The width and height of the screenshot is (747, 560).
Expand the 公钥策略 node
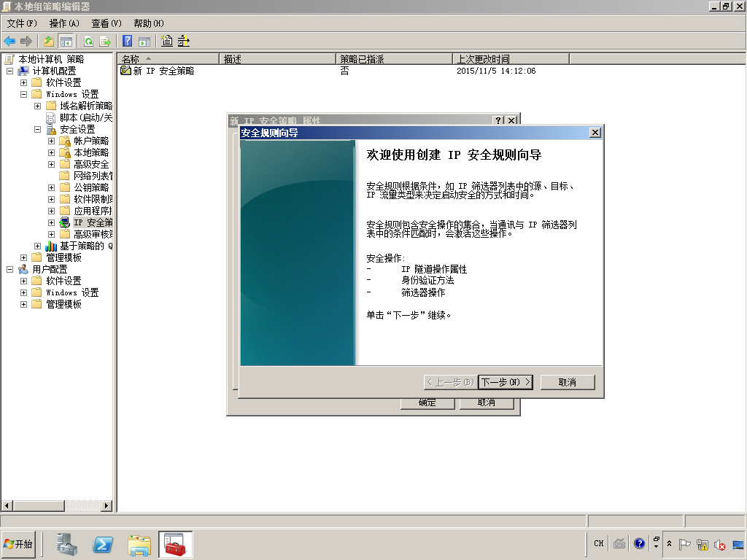coord(52,187)
